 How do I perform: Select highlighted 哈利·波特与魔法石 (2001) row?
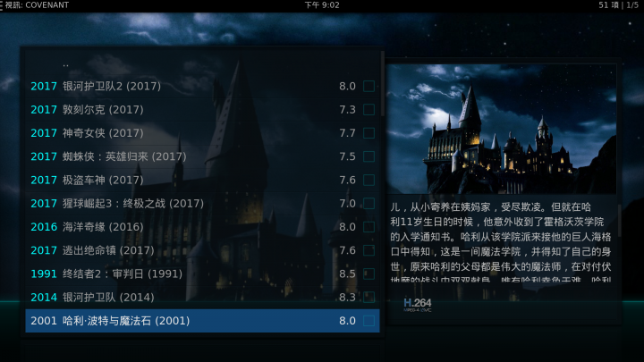202,321
